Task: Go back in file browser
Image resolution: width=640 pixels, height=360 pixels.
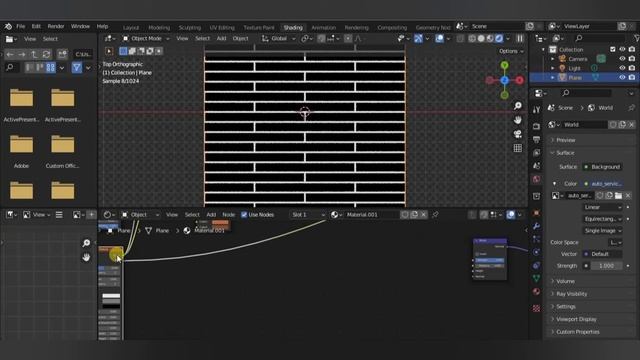Action: pyautogui.click(x=10, y=54)
